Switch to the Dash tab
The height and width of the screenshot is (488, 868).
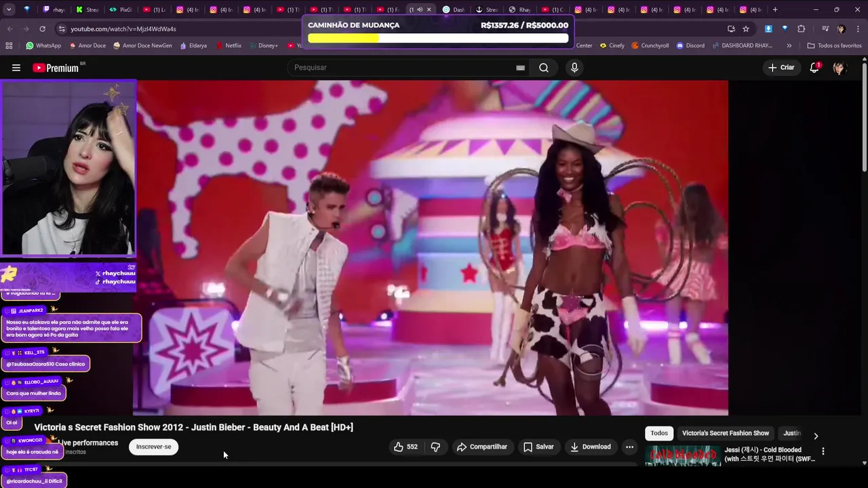pos(454,9)
